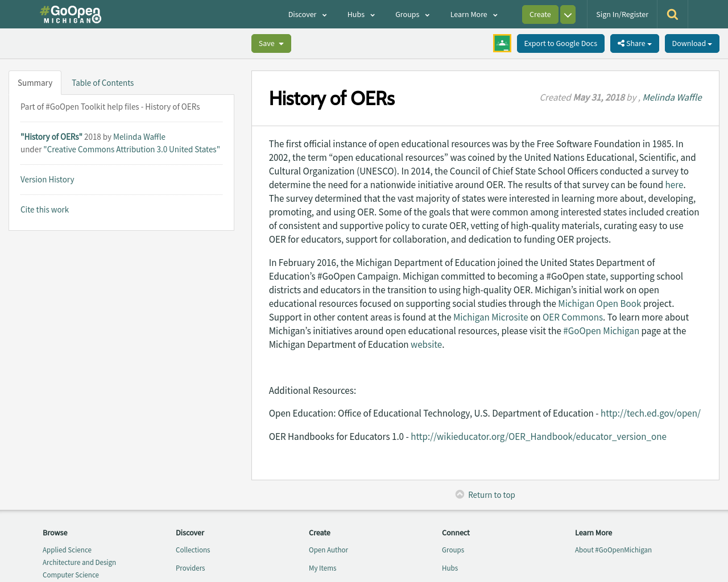Open the Groups dropdown in navigation
The width and height of the screenshot is (728, 582).
click(x=411, y=14)
